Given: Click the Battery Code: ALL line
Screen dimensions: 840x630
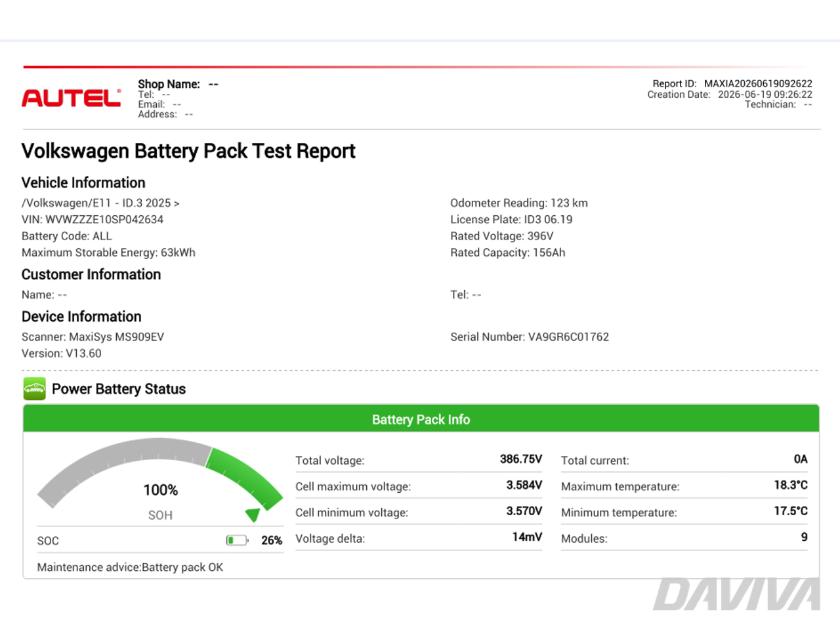Looking at the screenshot, I should pos(67,236).
